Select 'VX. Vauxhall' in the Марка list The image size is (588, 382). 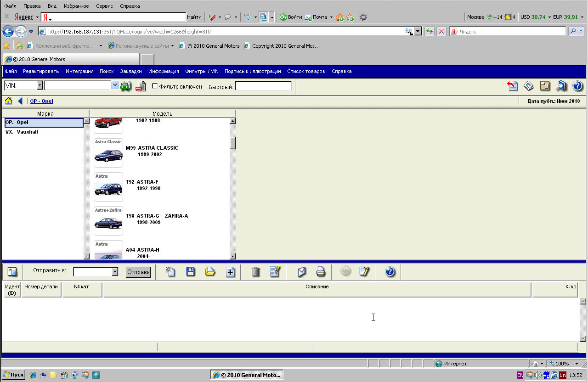(x=22, y=132)
